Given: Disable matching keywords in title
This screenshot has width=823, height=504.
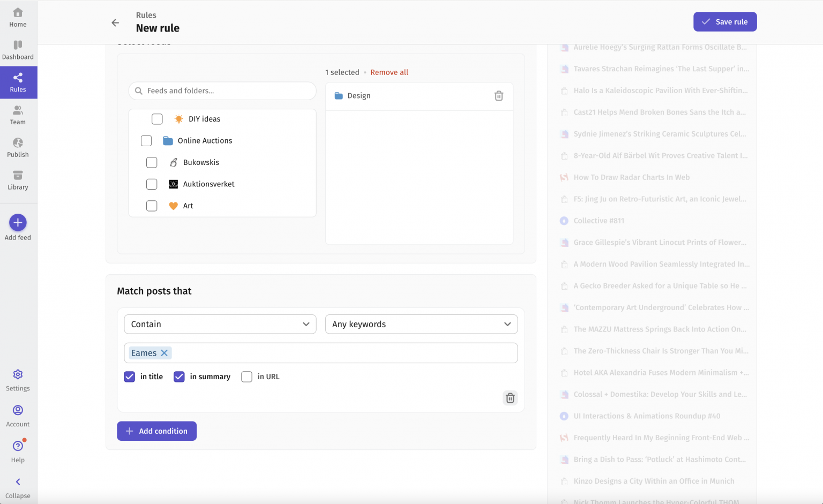Looking at the screenshot, I should [x=129, y=377].
